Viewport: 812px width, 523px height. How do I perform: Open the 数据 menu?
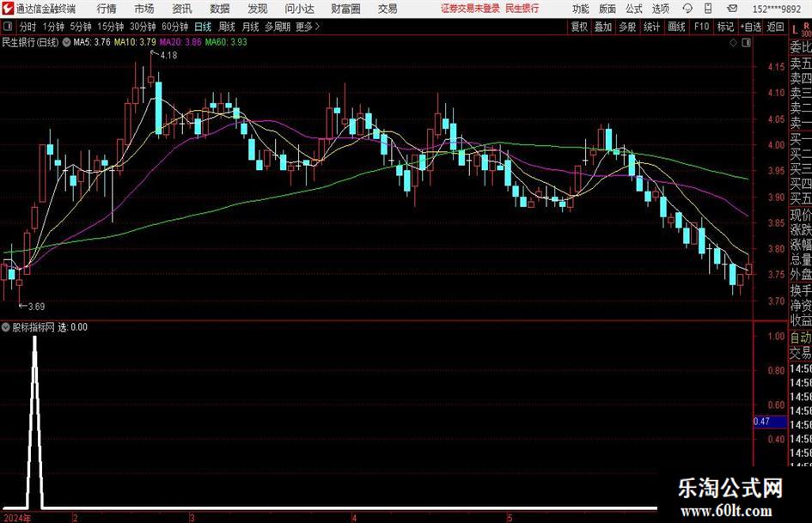pos(220,9)
